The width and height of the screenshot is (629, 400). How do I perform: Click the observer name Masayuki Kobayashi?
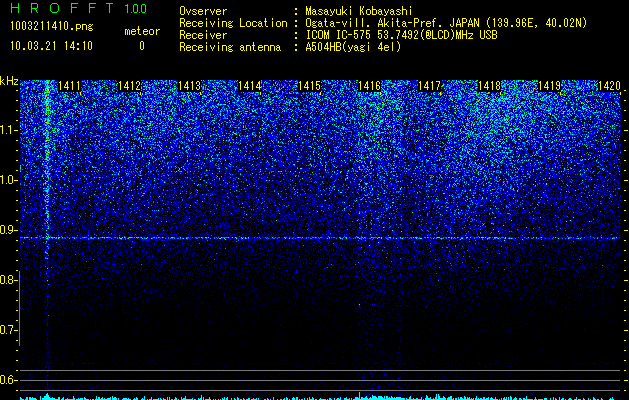pos(359,11)
